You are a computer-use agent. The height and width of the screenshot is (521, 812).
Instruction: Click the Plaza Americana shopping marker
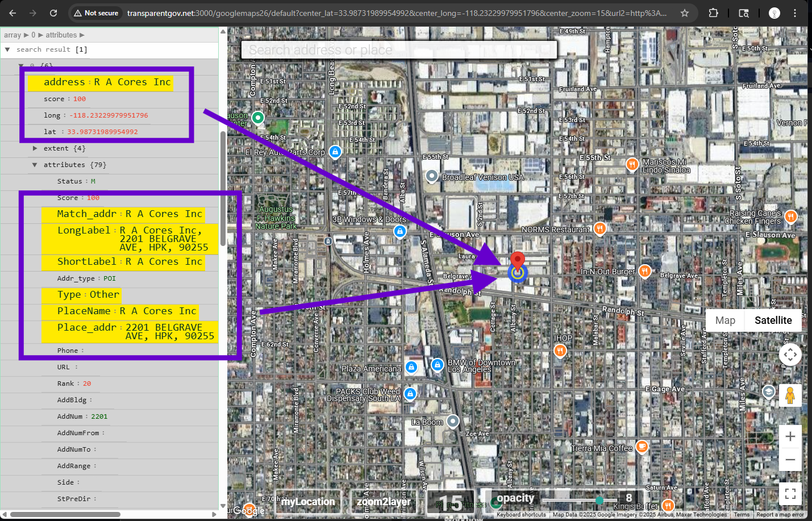[411, 367]
